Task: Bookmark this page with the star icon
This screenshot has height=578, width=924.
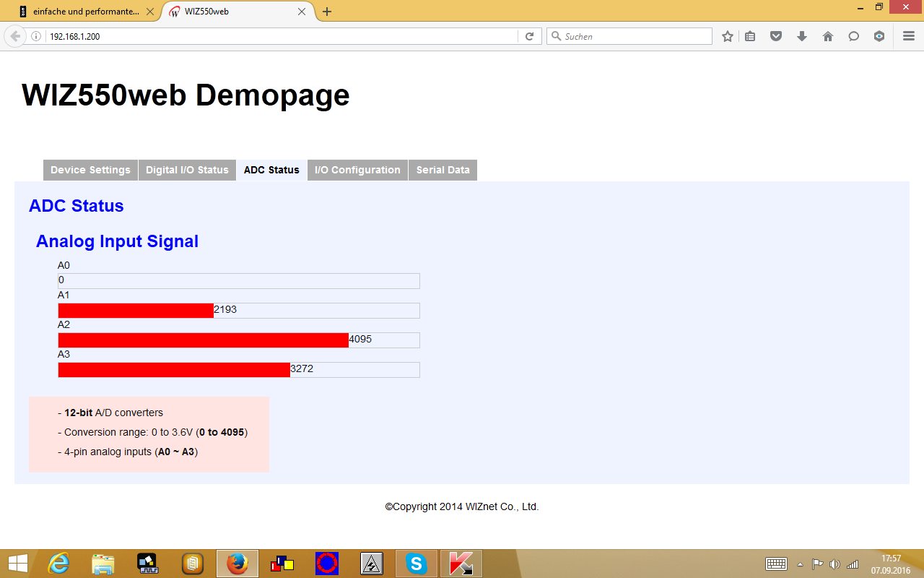Action: (x=728, y=36)
